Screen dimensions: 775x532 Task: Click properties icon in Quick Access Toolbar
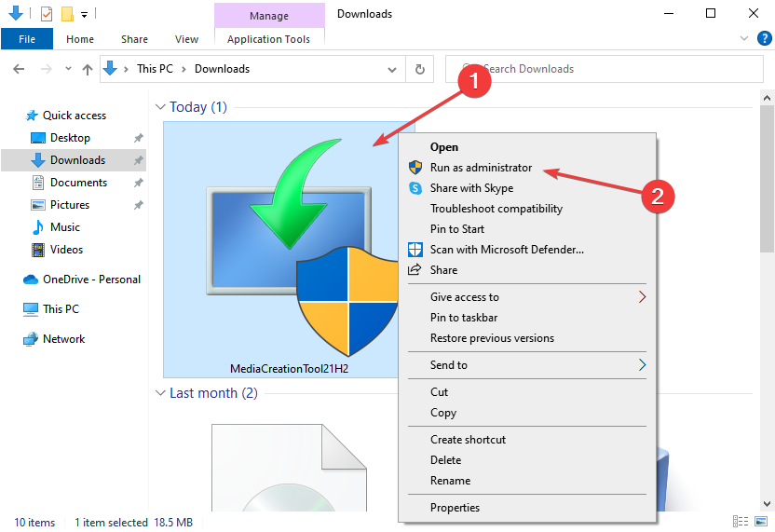coord(47,14)
